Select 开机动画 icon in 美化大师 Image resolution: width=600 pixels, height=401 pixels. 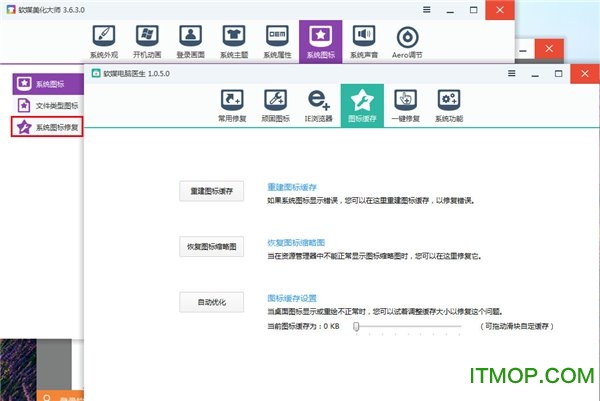click(x=147, y=42)
